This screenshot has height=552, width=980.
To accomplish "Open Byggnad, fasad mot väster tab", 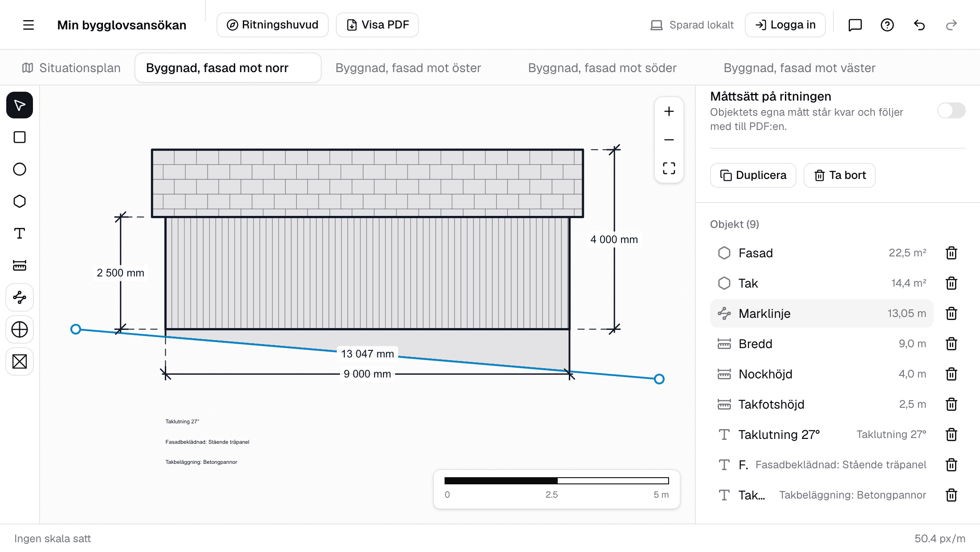I will click(800, 68).
